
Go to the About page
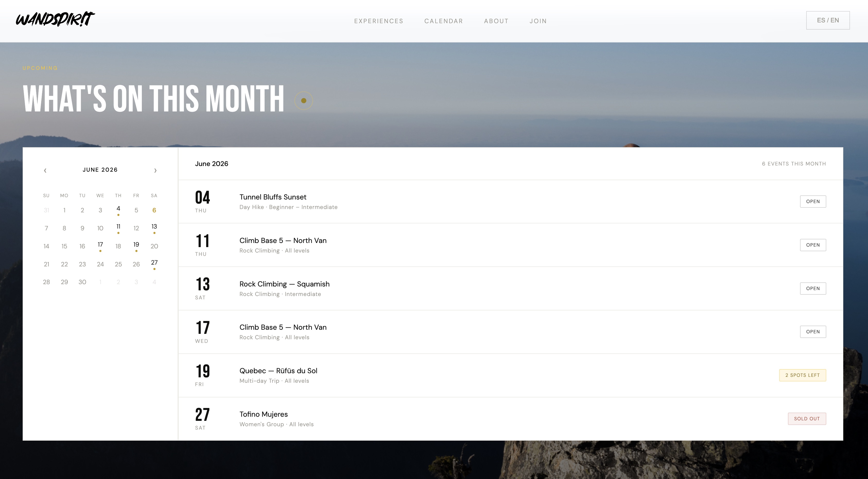(496, 21)
